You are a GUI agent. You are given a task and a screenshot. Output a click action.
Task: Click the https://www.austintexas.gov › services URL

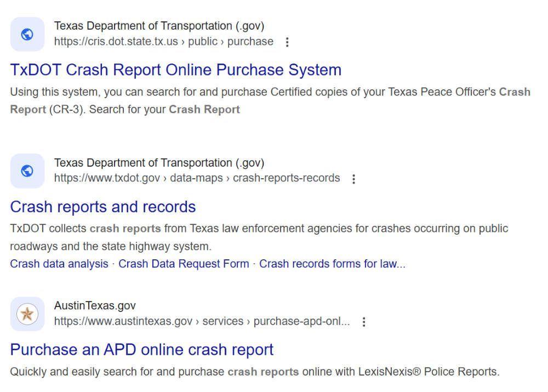click(202, 321)
